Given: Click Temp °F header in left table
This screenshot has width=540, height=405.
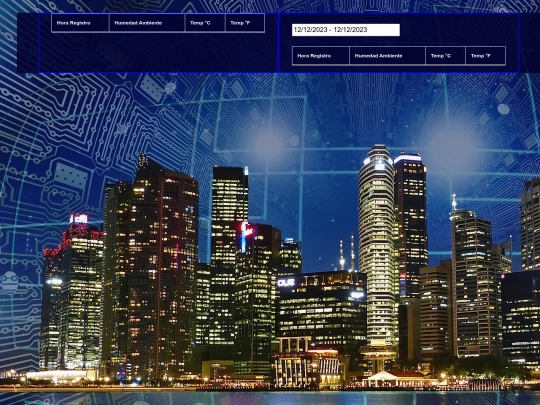Looking at the screenshot, I should pyautogui.click(x=245, y=23).
